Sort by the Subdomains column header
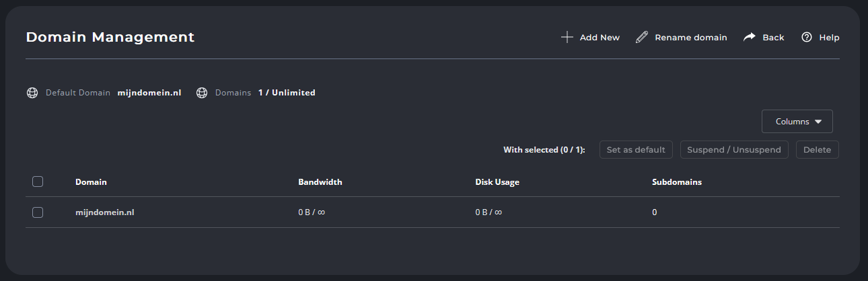The image size is (868, 281). click(677, 182)
